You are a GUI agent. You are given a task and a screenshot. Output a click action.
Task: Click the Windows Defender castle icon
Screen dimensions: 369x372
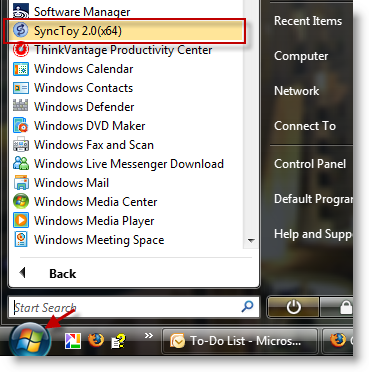[21, 106]
